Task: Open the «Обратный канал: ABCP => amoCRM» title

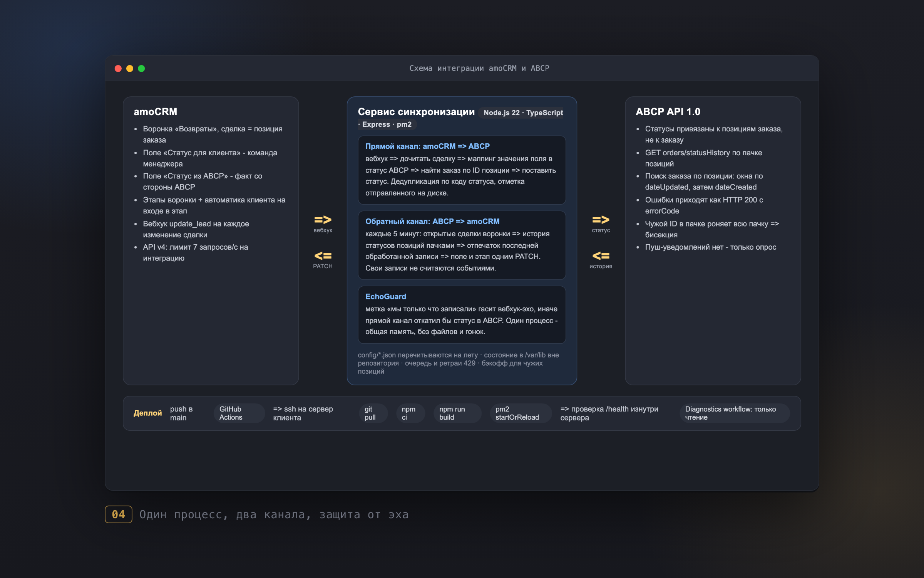Action: [x=432, y=222]
